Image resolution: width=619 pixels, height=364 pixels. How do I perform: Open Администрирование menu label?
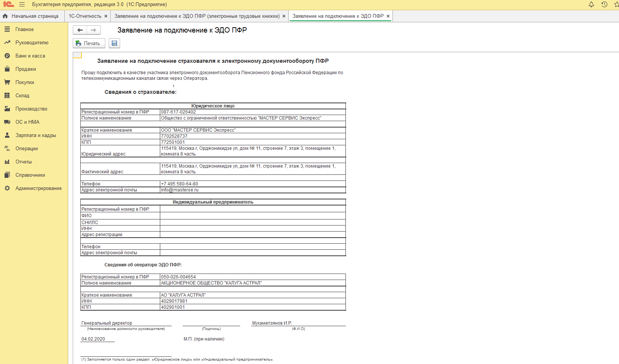click(x=38, y=188)
